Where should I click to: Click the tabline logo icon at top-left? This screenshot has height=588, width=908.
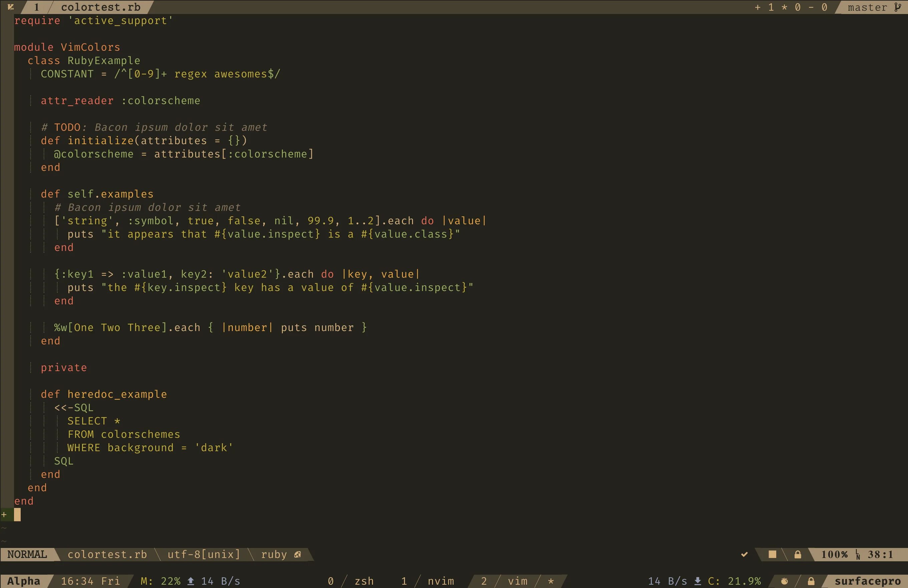point(11,7)
